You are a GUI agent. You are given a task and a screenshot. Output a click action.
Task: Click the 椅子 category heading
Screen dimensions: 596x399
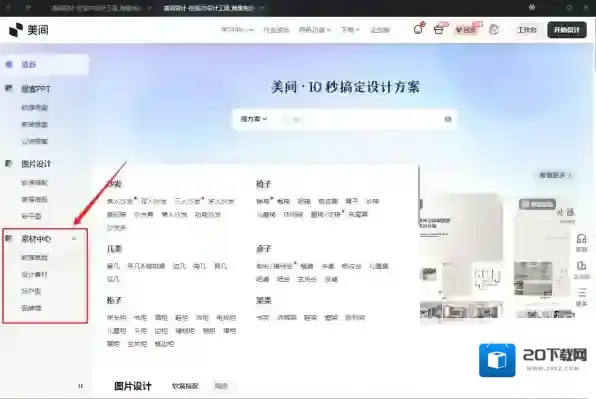click(x=264, y=184)
